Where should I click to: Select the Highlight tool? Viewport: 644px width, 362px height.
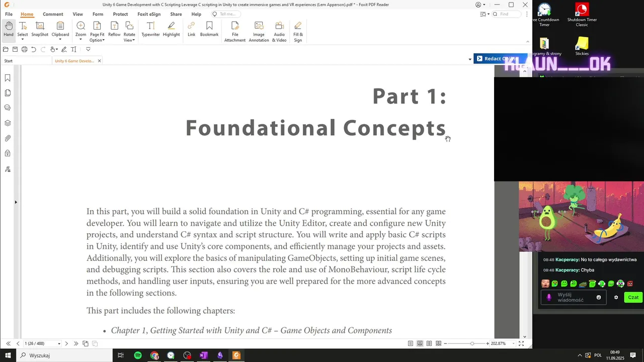tap(171, 29)
